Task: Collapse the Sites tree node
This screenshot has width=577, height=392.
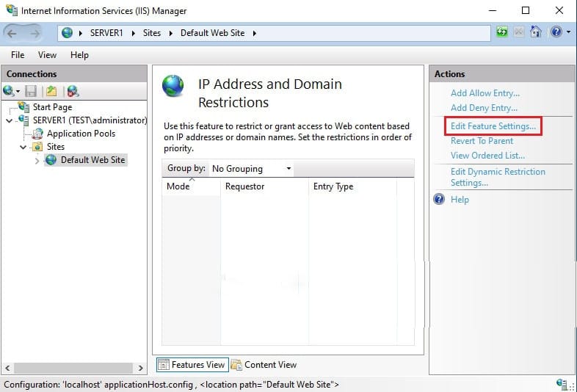Action: 23,148
